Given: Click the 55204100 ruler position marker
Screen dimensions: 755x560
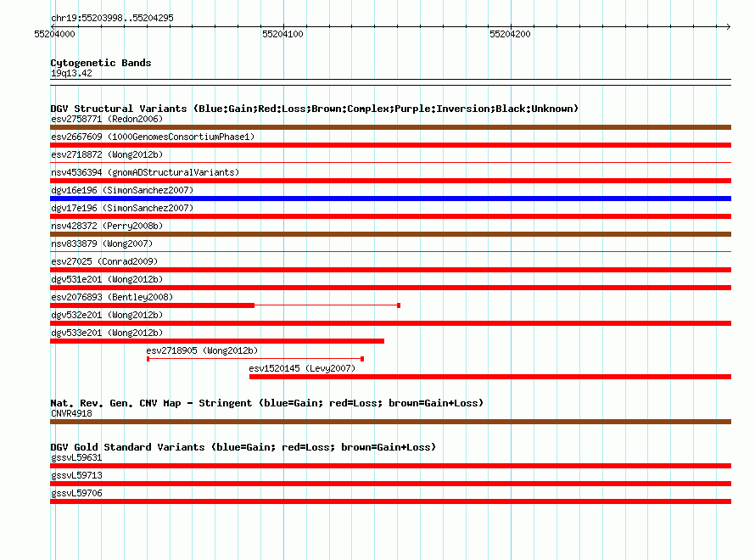Looking at the screenshot, I should (x=282, y=34).
